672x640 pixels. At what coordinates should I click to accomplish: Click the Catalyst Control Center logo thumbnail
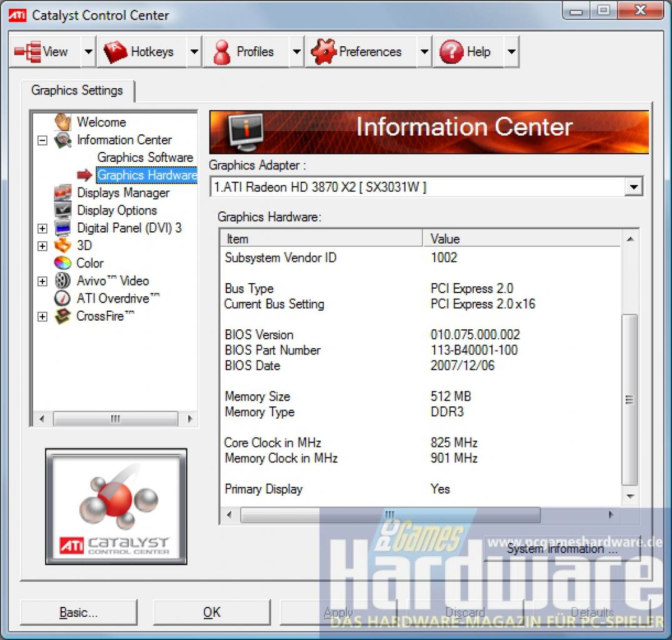pos(116,506)
